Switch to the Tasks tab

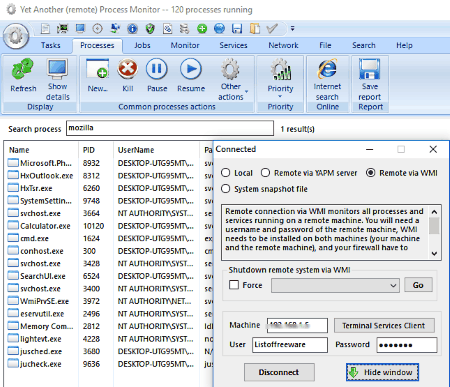click(x=51, y=45)
